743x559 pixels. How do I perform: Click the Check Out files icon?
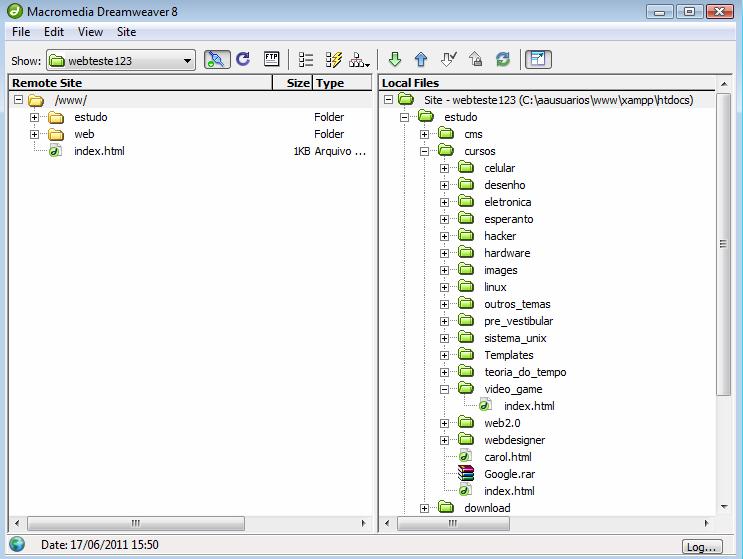pos(448,60)
